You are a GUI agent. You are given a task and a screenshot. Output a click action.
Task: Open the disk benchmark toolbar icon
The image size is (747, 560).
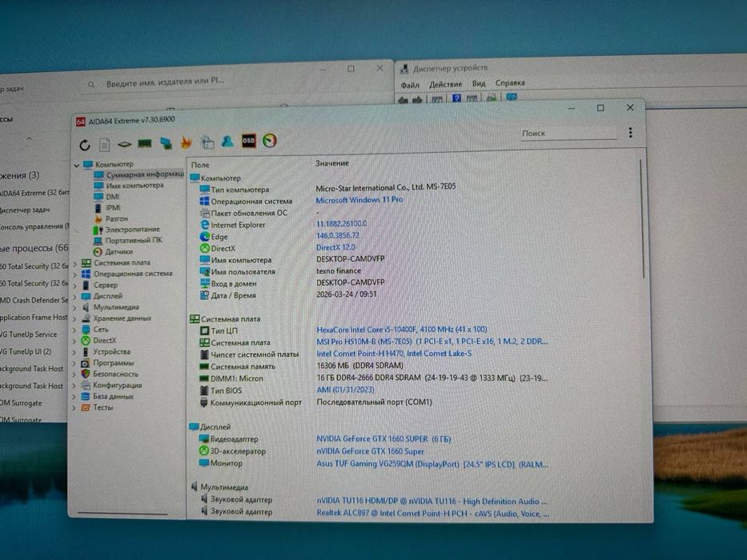pos(124,144)
